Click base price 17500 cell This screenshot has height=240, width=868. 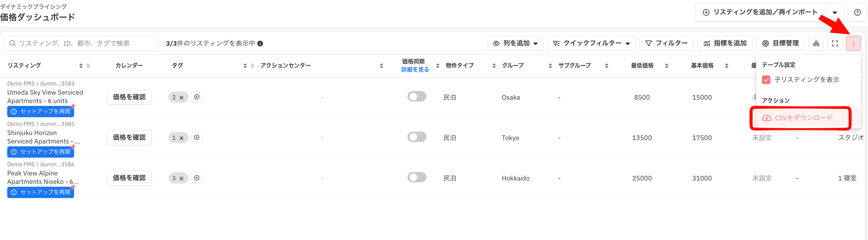[x=702, y=138]
